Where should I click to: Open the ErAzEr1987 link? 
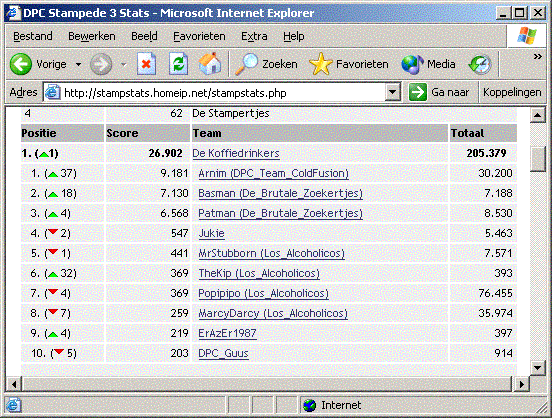tap(227, 333)
